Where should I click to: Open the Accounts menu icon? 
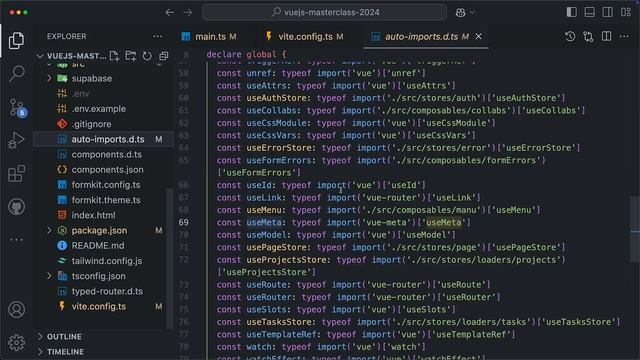coord(16,309)
